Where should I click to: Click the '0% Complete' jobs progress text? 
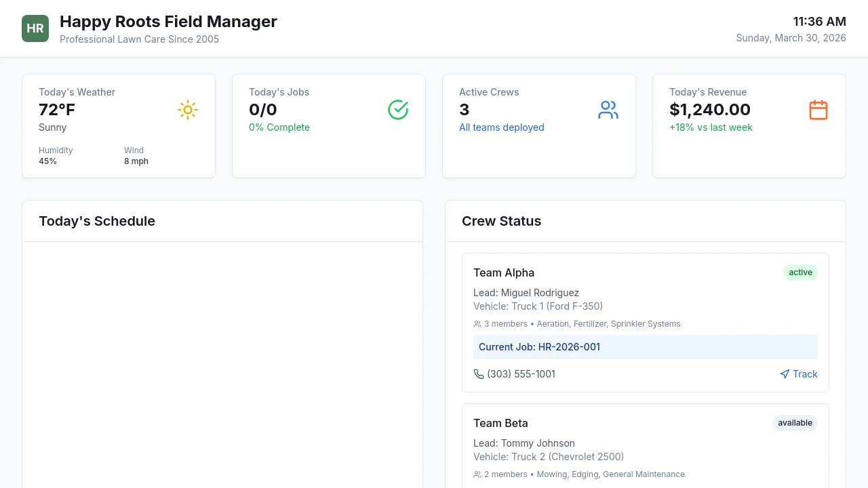pos(279,127)
